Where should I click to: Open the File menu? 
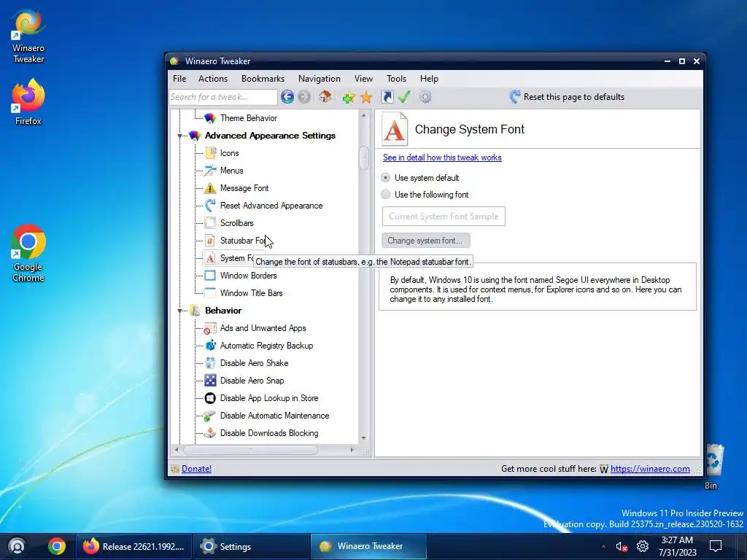tap(179, 79)
